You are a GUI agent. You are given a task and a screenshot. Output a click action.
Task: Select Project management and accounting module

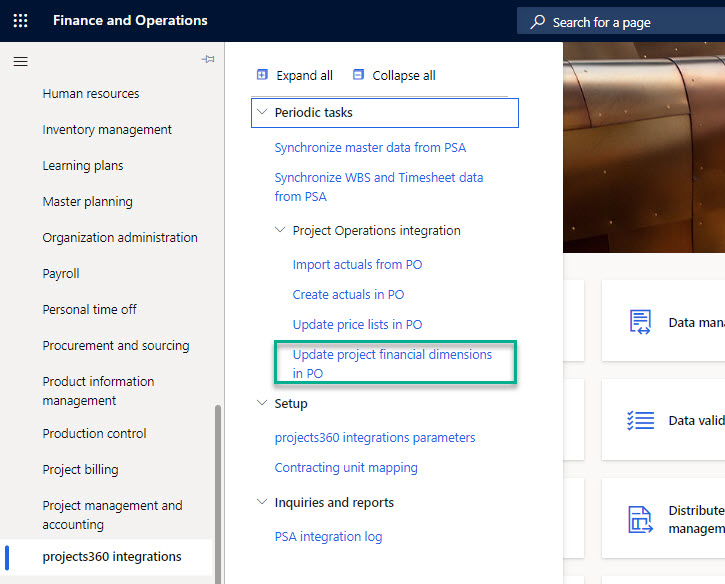(x=112, y=515)
